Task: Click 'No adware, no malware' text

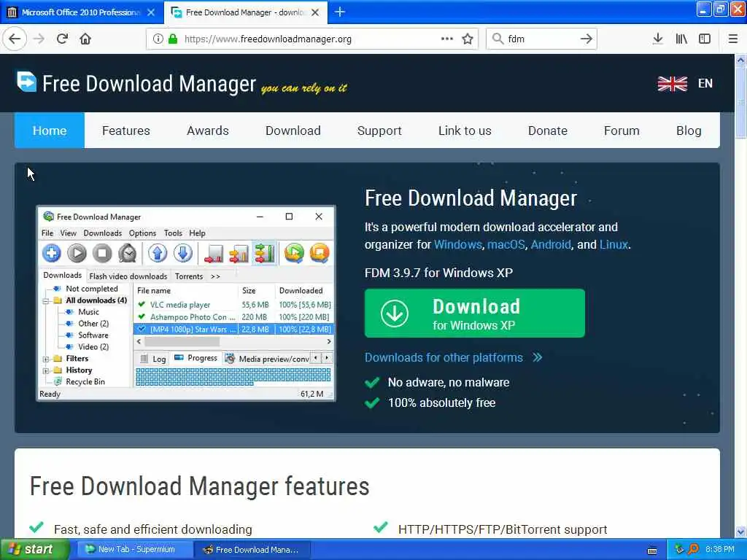Action: coord(449,382)
